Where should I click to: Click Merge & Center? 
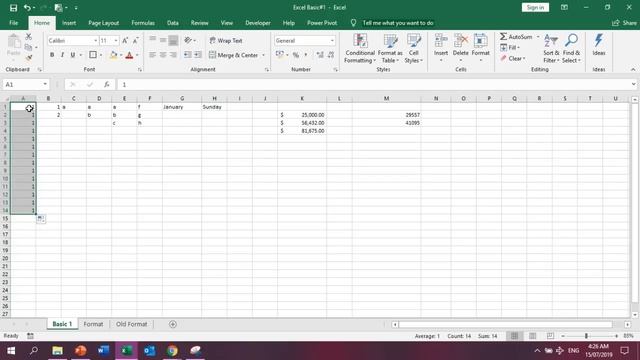click(234, 55)
